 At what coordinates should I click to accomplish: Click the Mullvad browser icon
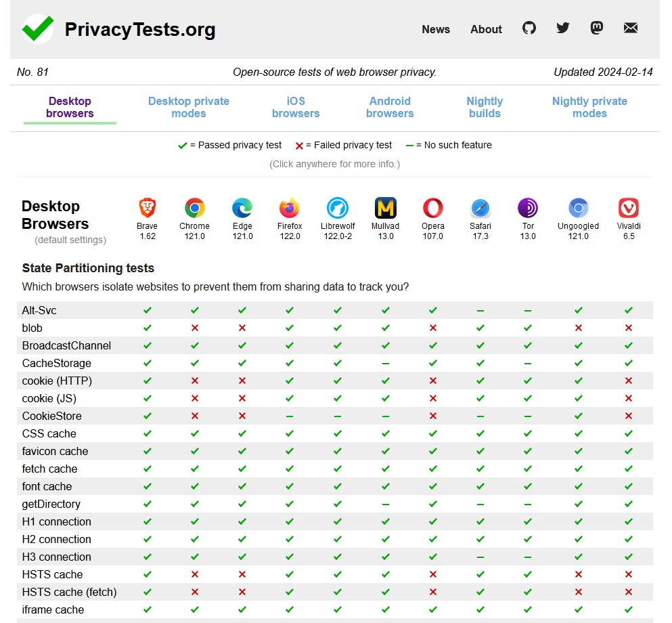click(385, 208)
